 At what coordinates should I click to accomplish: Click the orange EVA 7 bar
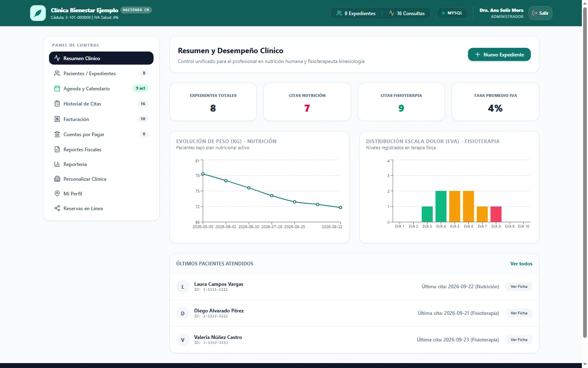point(482,214)
